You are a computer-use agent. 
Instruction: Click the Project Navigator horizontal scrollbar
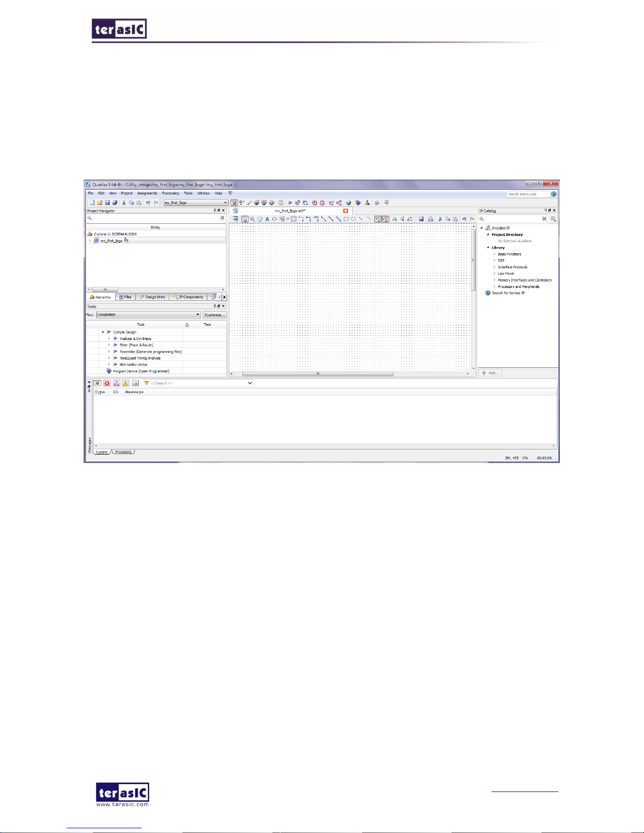click(x=105, y=289)
